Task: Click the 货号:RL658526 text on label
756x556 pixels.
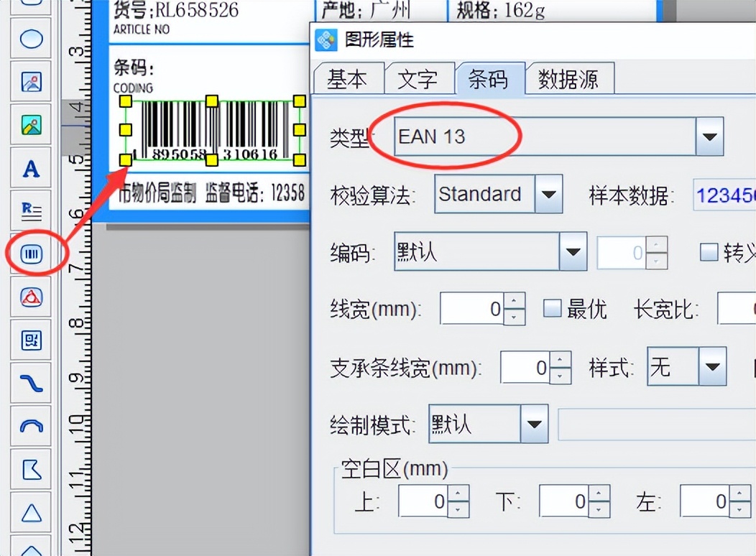Action: (x=176, y=11)
